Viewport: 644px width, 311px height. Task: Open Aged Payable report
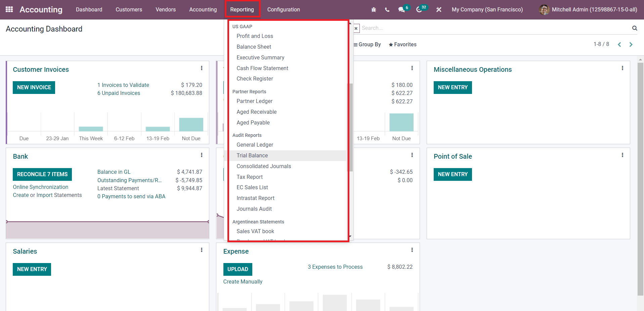253,123
